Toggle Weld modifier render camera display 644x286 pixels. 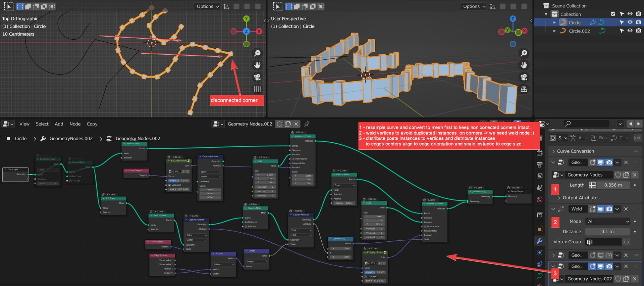pyautogui.click(x=609, y=209)
